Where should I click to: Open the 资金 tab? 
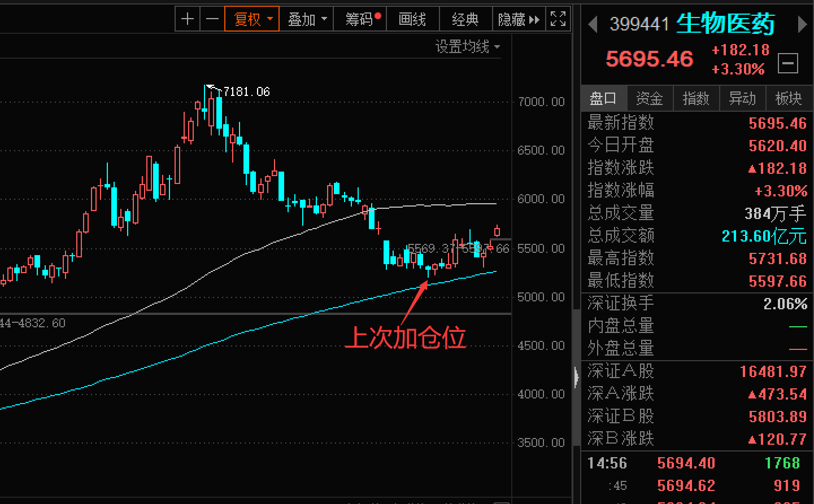[650, 99]
